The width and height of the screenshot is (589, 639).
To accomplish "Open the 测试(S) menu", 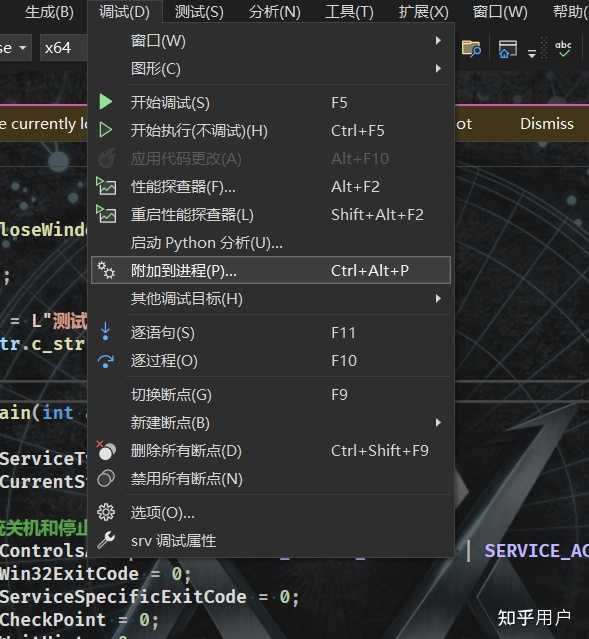I will 199,12.
